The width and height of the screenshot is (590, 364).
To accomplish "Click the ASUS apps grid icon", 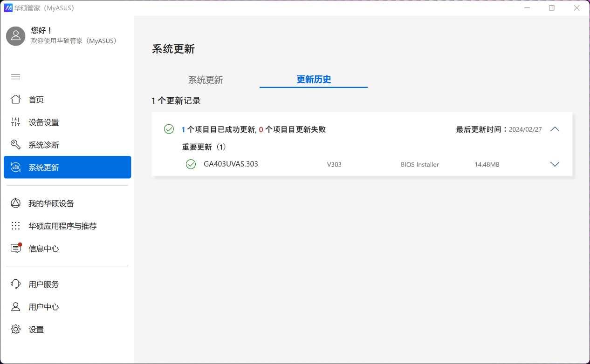I will point(15,226).
